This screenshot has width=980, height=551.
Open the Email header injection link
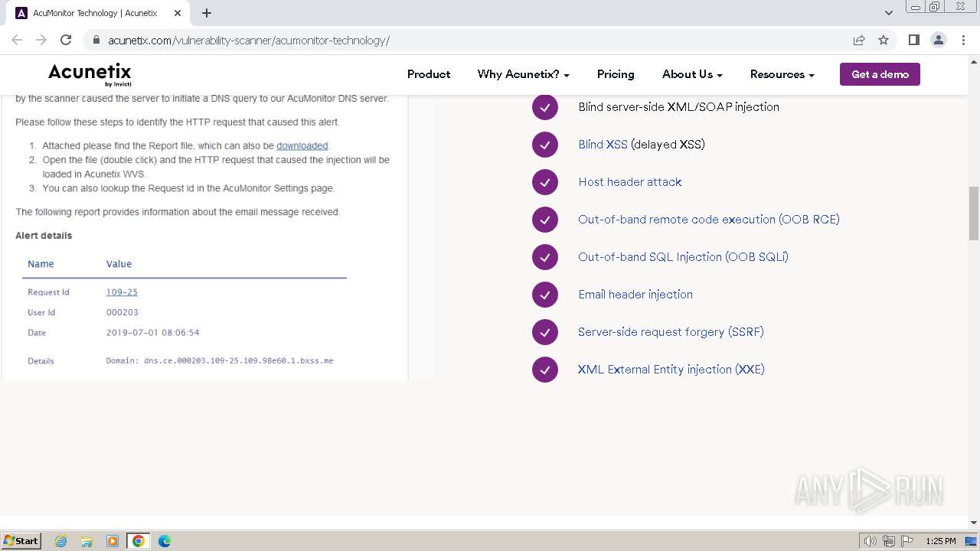click(x=635, y=295)
